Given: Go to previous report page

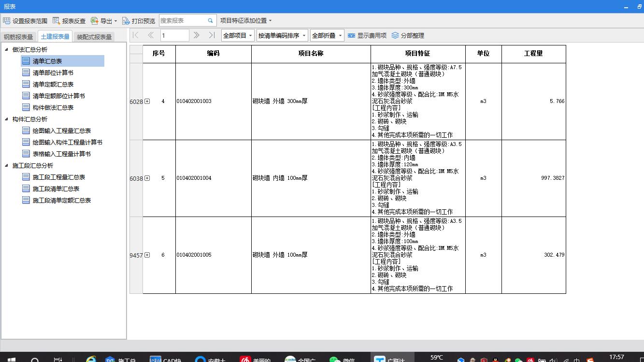Looking at the screenshot, I should (x=151, y=35).
